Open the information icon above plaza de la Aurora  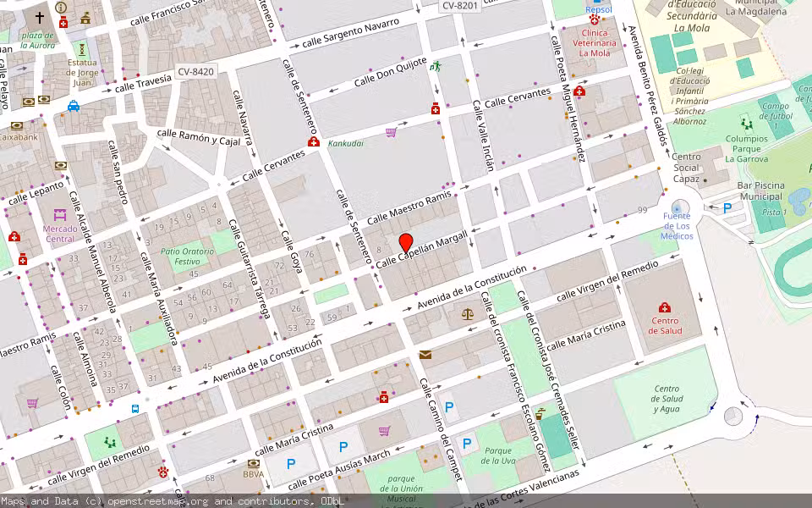pos(61,8)
